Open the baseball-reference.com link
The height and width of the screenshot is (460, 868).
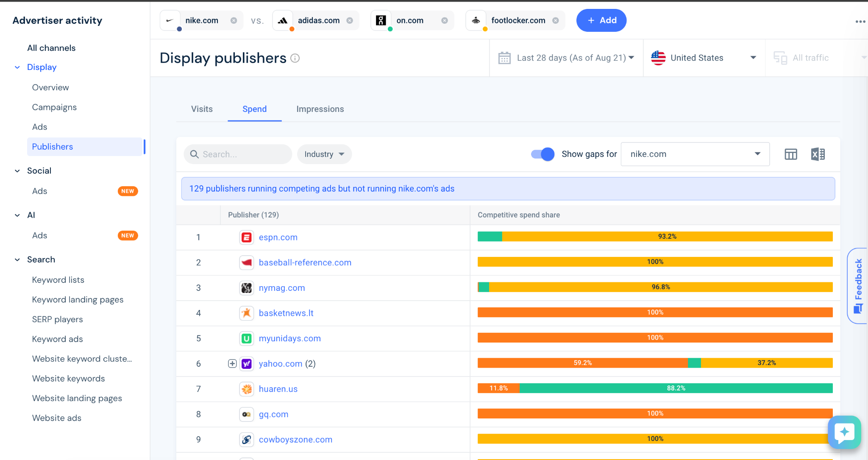click(305, 262)
